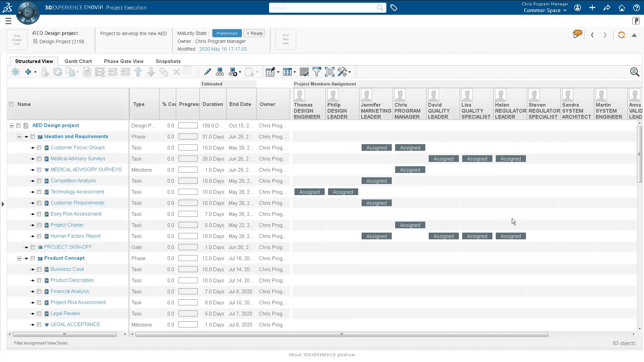Click the table fit selection icon

(x=329, y=72)
